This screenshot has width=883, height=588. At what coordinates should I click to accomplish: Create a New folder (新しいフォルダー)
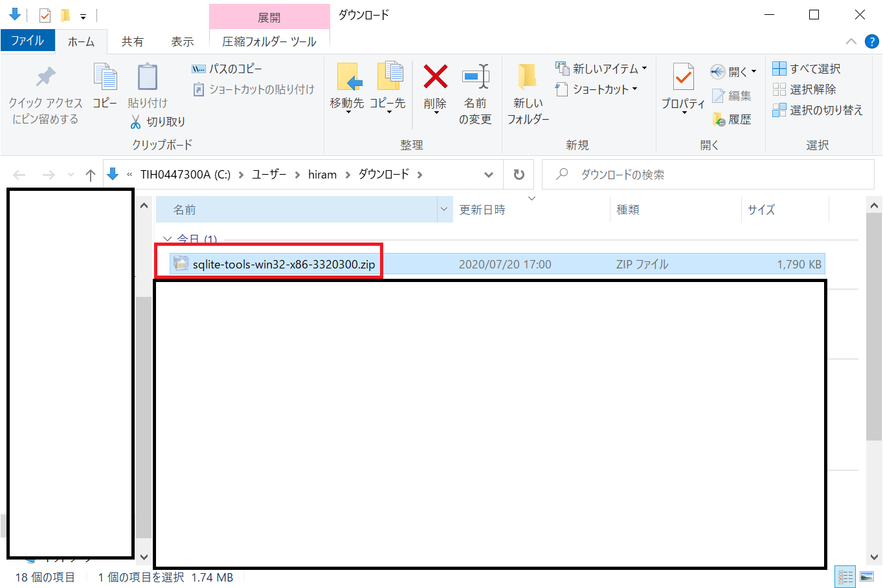pos(528,94)
